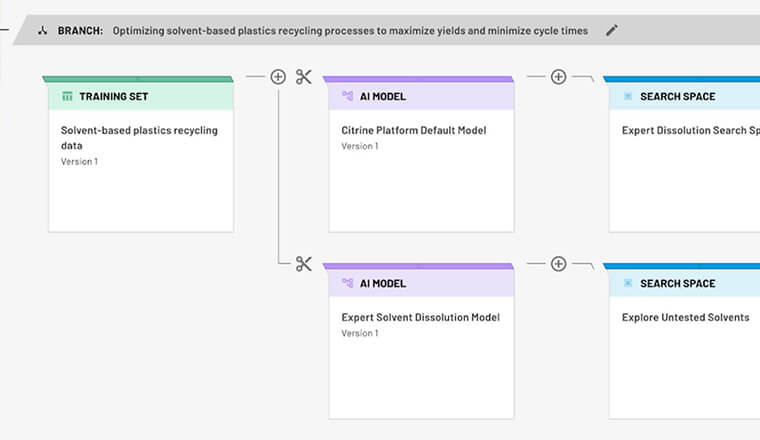Click search space icon on Expert Dissolution card
The image size is (760, 440).
click(628, 96)
